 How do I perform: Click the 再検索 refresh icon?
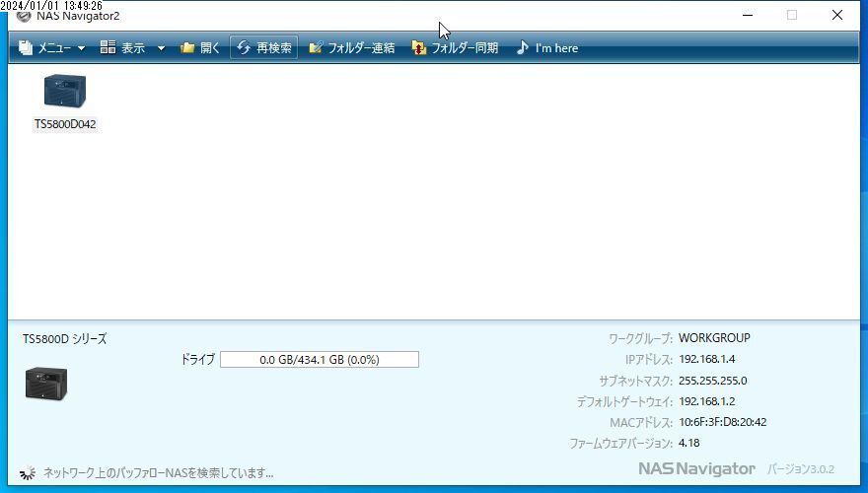tap(244, 48)
